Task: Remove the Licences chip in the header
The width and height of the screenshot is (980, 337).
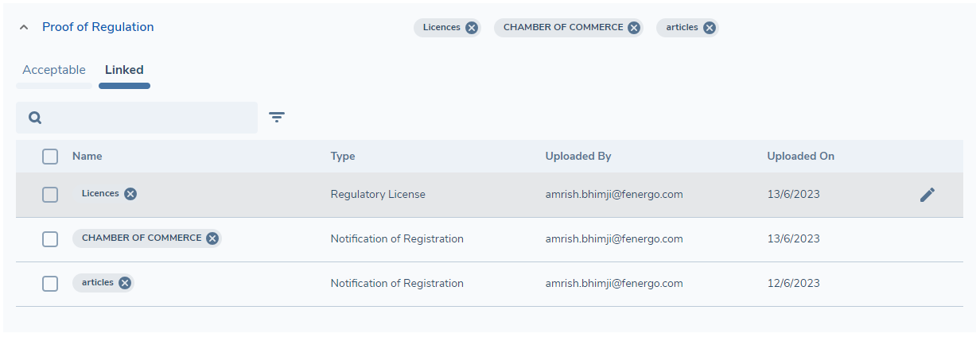Action: coord(472,28)
